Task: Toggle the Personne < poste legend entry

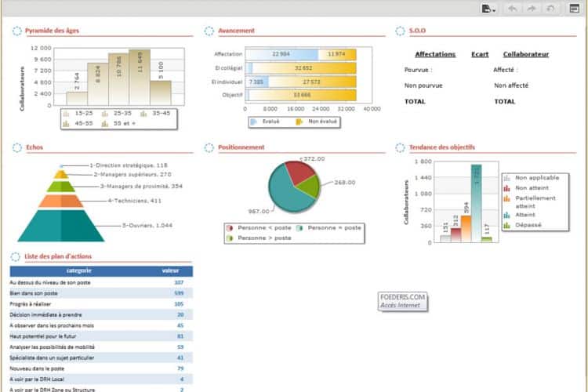Action: coord(259,227)
